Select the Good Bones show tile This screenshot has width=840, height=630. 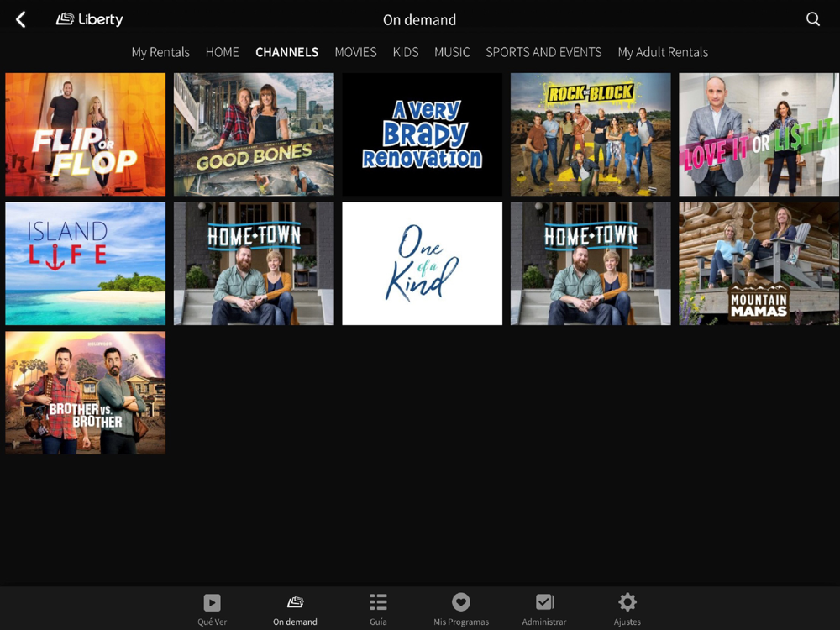tap(254, 134)
